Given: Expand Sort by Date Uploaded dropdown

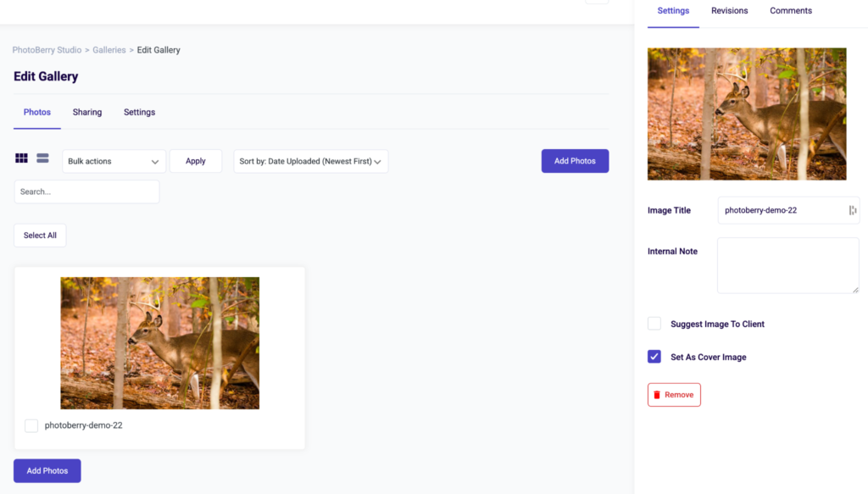Looking at the screenshot, I should (310, 161).
